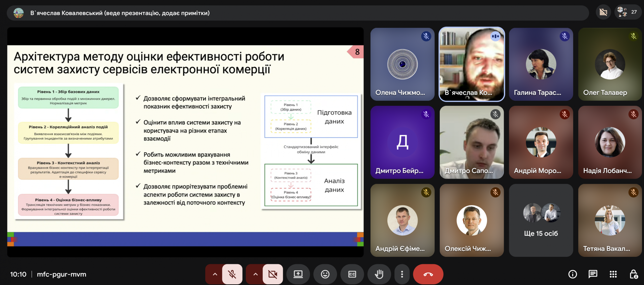
Task: Expand video settings chevron beside the camera
Action: point(255,274)
